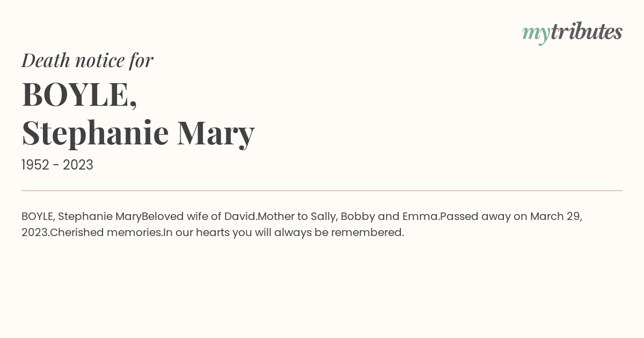Click the "BOYLE," surname heading
The image size is (644, 338).
click(79, 94)
